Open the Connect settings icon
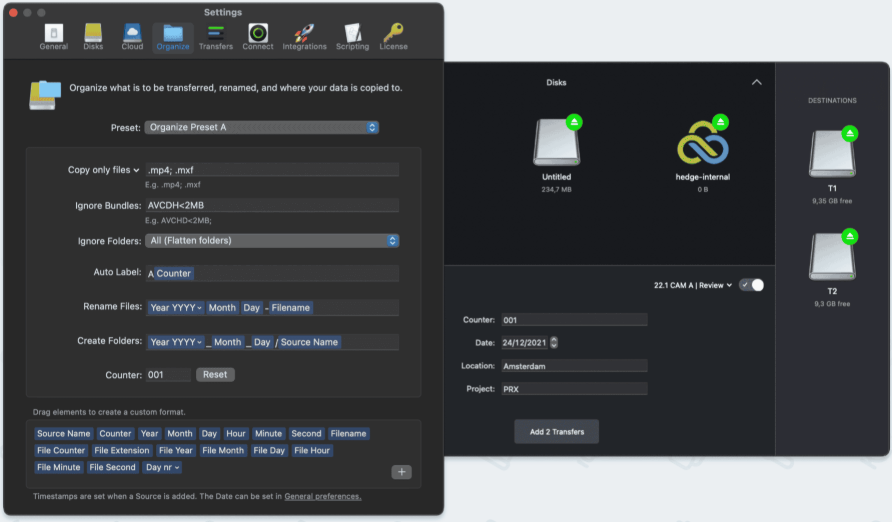Image resolution: width=892 pixels, height=522 pixels. (258, 33)
